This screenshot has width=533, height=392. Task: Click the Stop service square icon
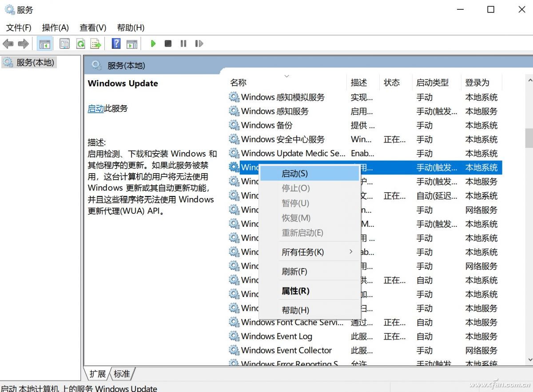point(168,43)
